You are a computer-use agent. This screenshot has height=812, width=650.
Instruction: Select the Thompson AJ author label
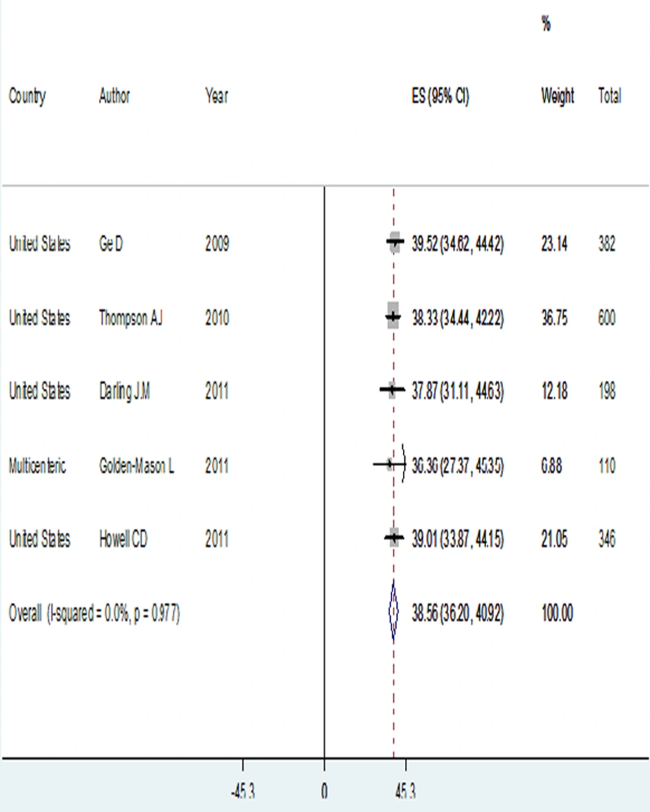[x=131, y=319]
